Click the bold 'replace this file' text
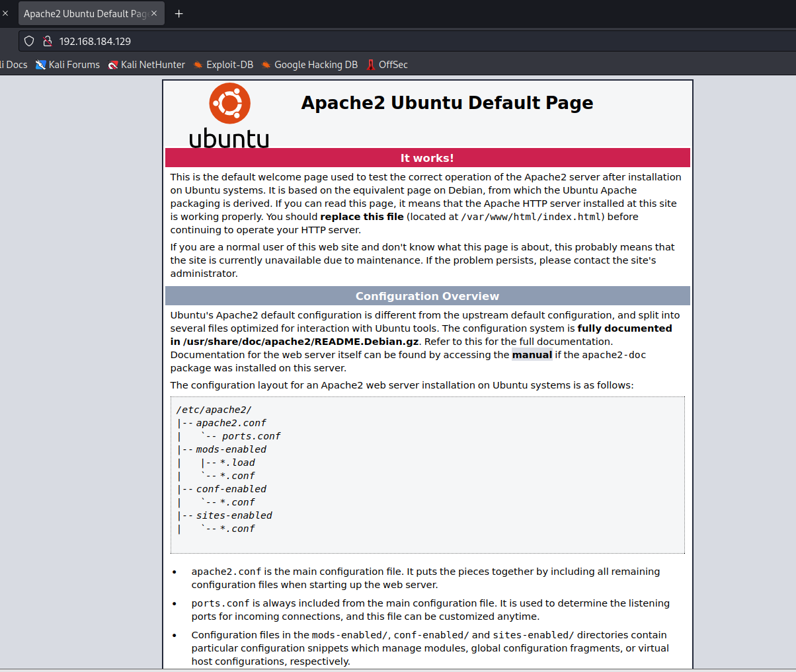This screenshot has width=796, height=672. (x=362, y=217)
